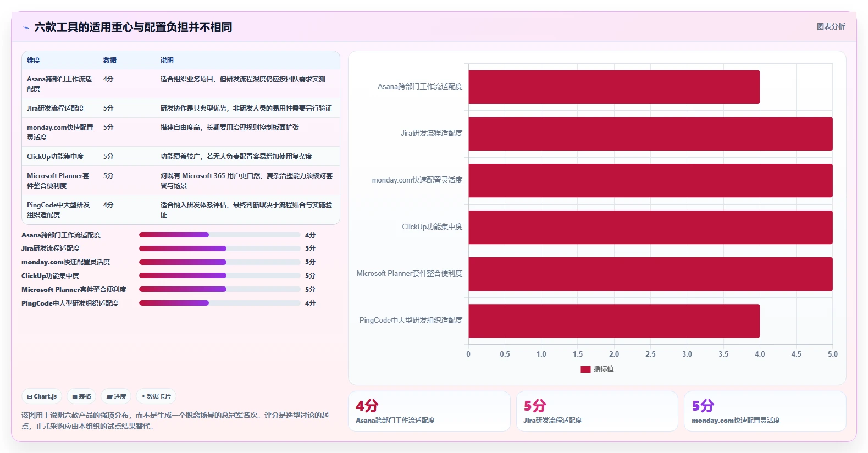Click the Microsoft Planner bar in the chart
Screen dimensions: 868x453
click(x=650, y=274)
